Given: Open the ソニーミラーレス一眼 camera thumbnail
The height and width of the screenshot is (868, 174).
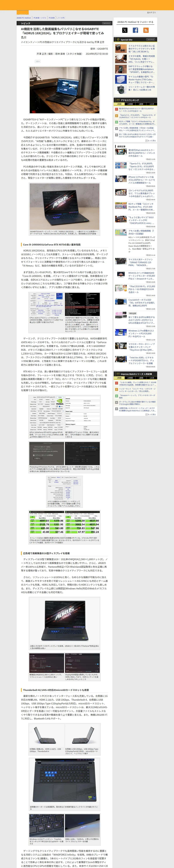Looking at the screenshot, I should (121, 90).
